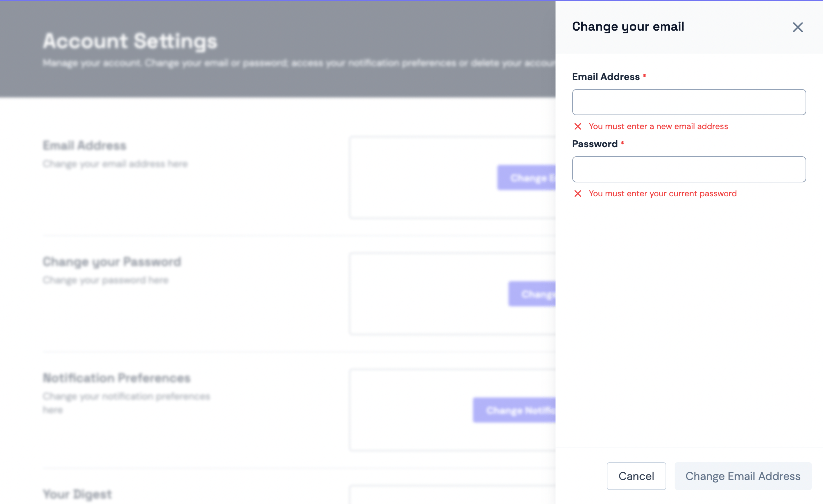
Task: Click the blurred Change Password button in the background
Action: click(x=532, y=294)
